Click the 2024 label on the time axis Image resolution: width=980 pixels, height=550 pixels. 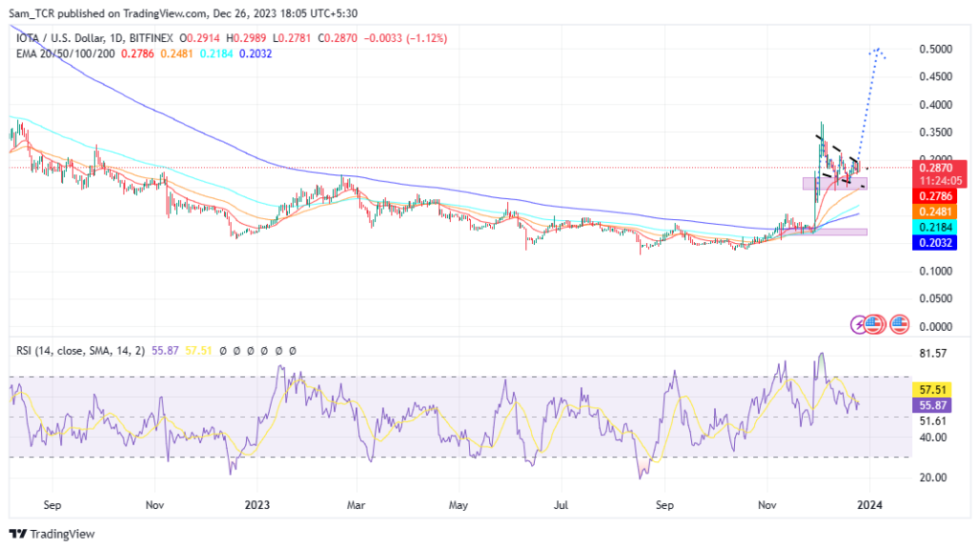pyautogui.click(x=869, y=505)
